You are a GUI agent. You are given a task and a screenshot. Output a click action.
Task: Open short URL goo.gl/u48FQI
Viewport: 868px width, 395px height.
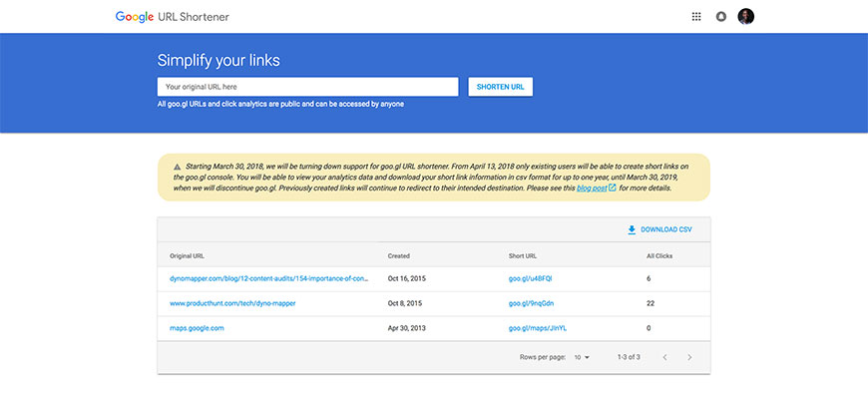coord(530,279)
